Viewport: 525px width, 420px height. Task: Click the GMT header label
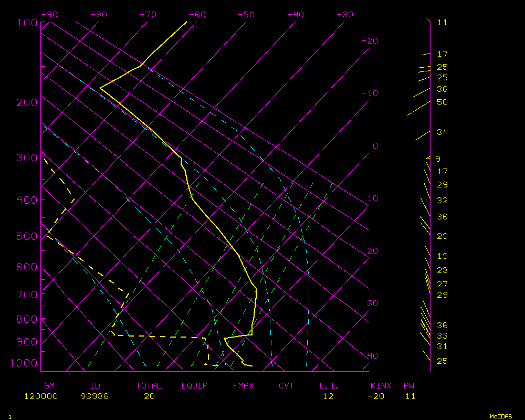[52, 386]
